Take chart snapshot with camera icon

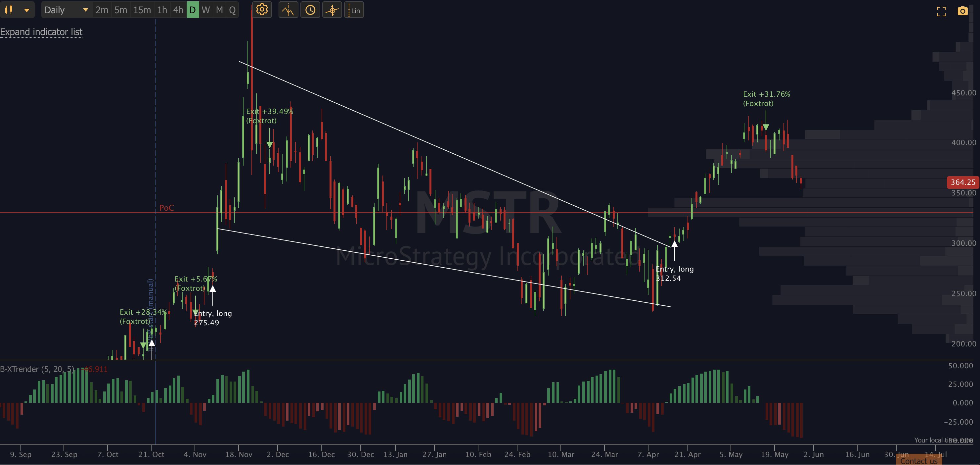(962, 11)
